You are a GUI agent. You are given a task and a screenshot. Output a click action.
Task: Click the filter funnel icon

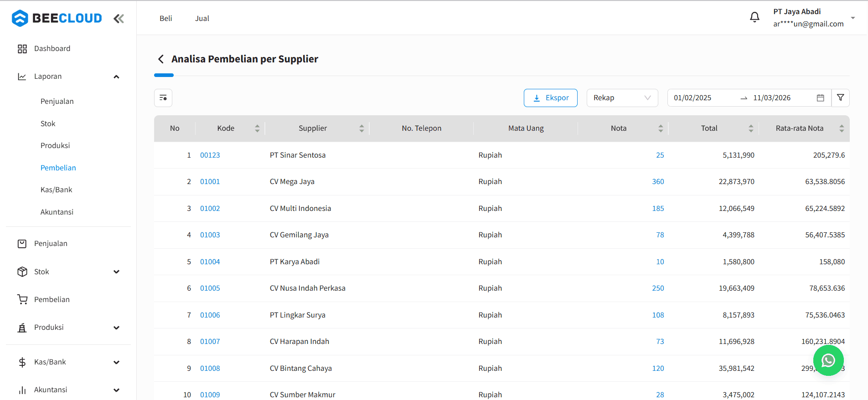[840, 98]
